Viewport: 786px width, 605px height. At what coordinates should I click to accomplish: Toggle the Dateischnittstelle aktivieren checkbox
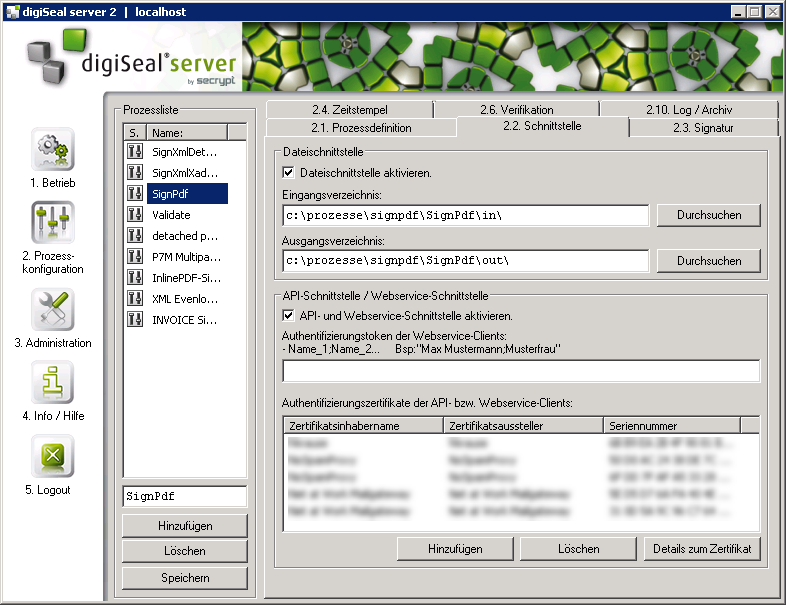pos(288,173)
